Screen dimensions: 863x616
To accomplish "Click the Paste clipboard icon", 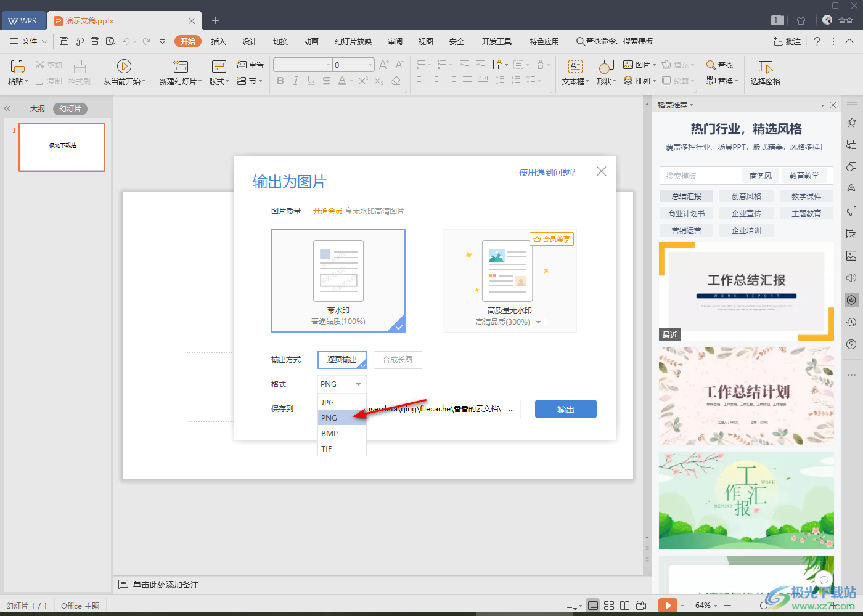I will [18, 66].
